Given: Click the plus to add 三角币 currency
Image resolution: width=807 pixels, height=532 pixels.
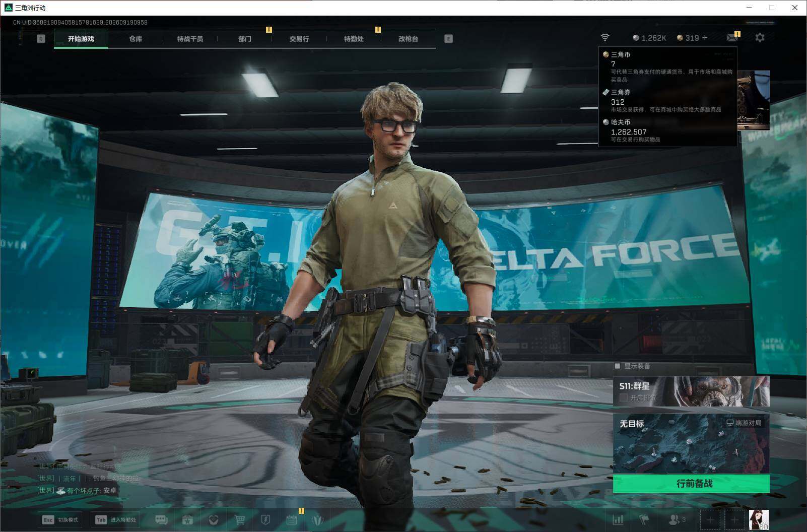Looking at the screenshot, I should 705,38.
